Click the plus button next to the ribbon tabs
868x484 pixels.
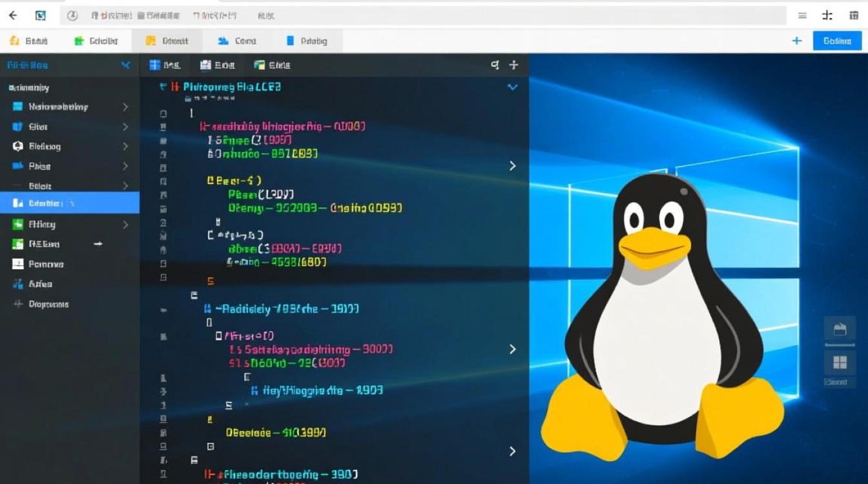[x=797, y=40]
